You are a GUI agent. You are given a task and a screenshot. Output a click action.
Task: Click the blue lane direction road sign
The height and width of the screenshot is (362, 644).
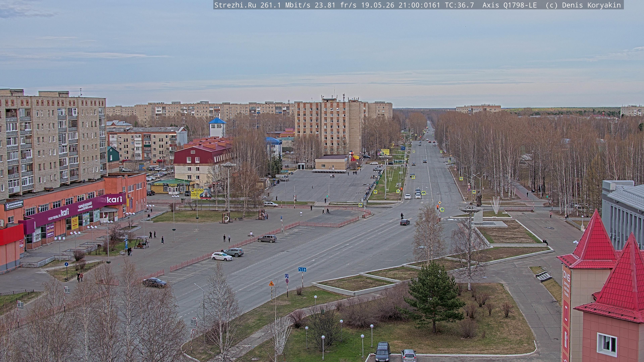click(x=302, y=269)
